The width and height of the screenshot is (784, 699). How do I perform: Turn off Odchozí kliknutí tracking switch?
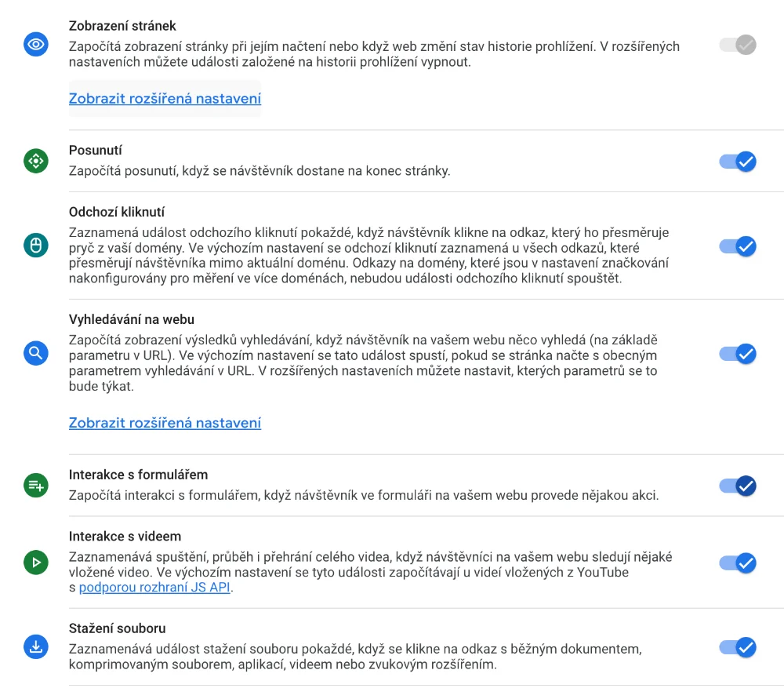[x=738, y=246]
